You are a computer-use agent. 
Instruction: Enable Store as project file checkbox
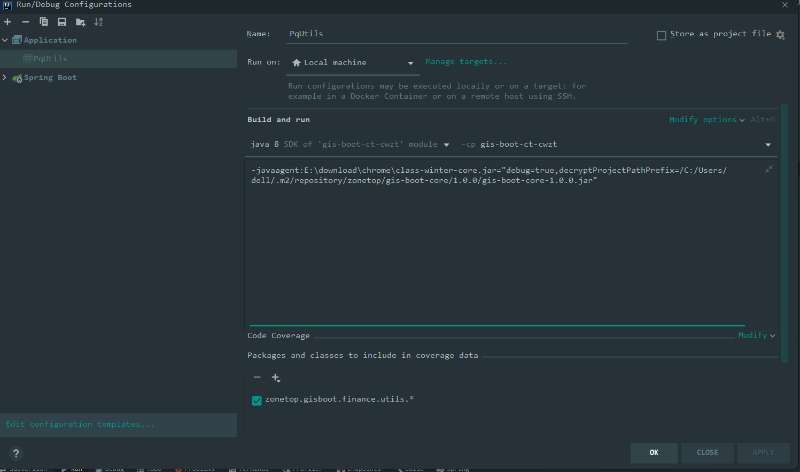click(661, 35)
